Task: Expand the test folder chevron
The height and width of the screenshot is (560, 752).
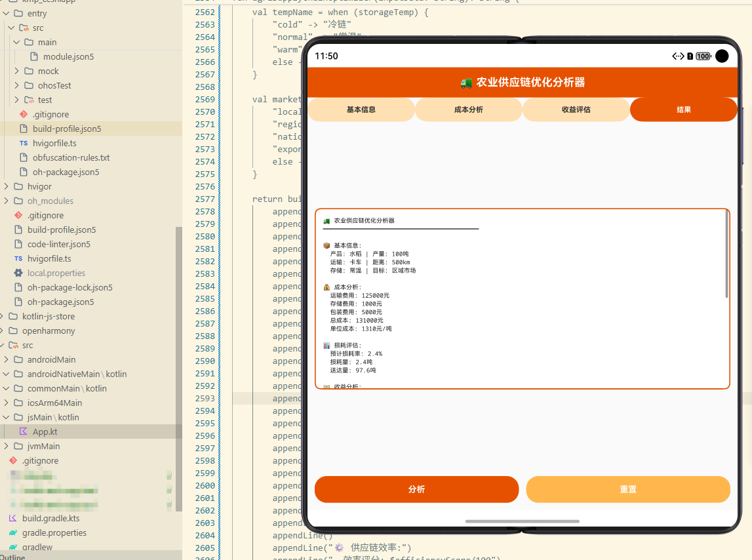Action: [x=17, y=100]
